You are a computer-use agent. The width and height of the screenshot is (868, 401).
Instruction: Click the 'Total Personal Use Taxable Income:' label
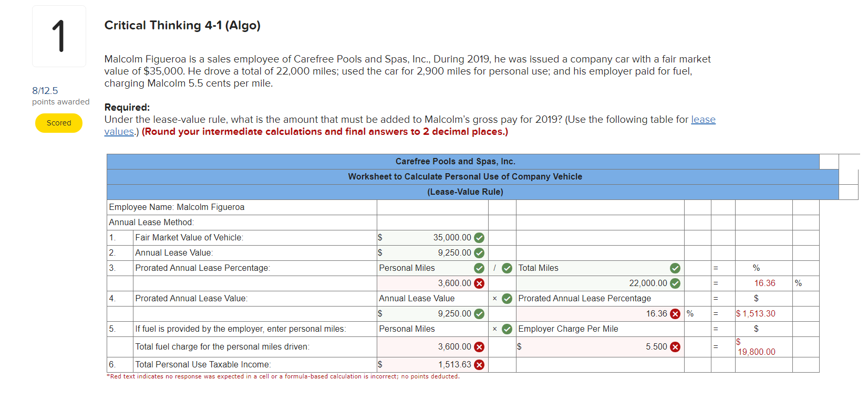(203, 365)
